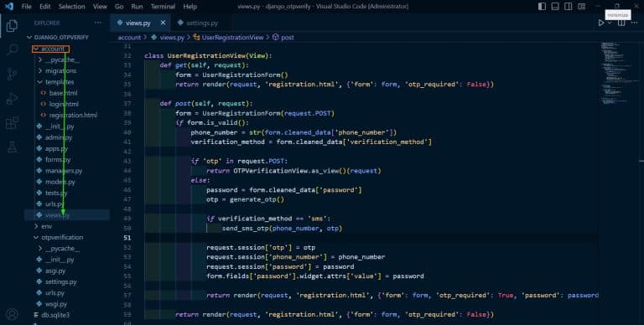Toggle the bottom panel

(555, 6)
